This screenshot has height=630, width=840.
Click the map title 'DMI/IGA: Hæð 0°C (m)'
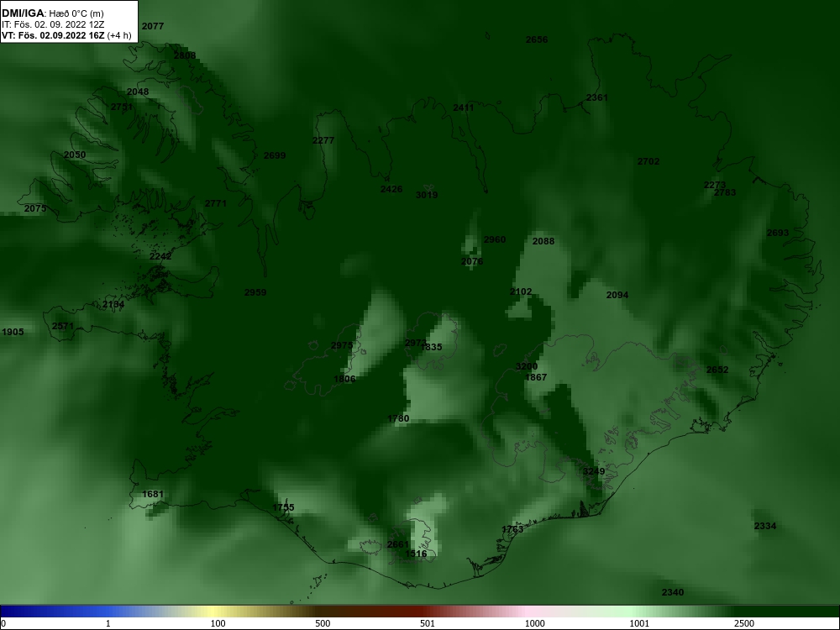tap(53, 13)
